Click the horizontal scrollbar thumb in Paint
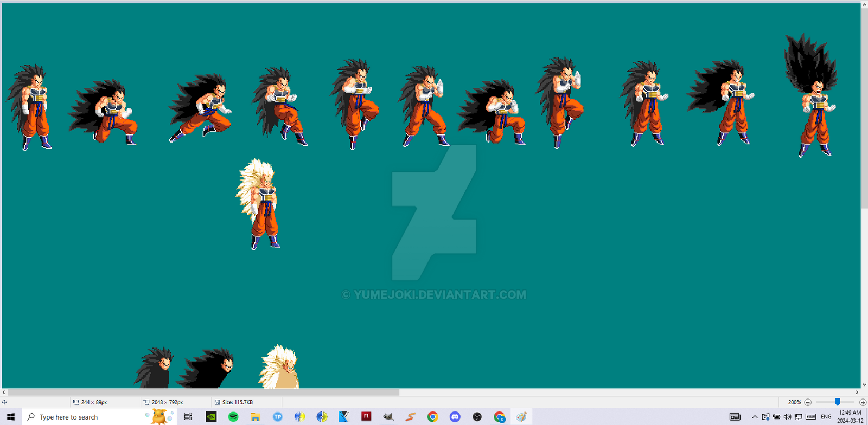This screenshot has width=868, height=425. point(203,392)
